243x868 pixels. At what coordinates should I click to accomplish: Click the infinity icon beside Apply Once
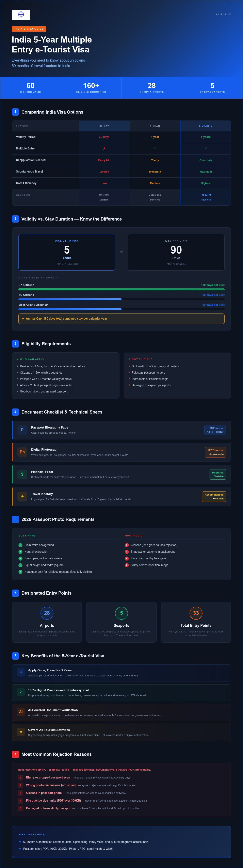pyautogui.click(x=21, y=672)
